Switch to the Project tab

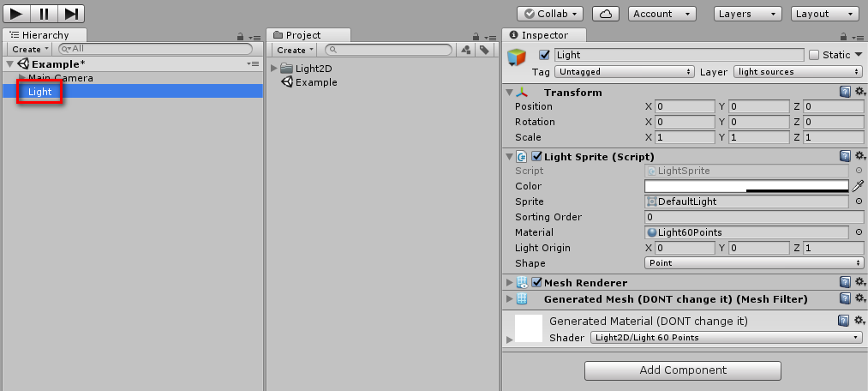pos(308,35)
